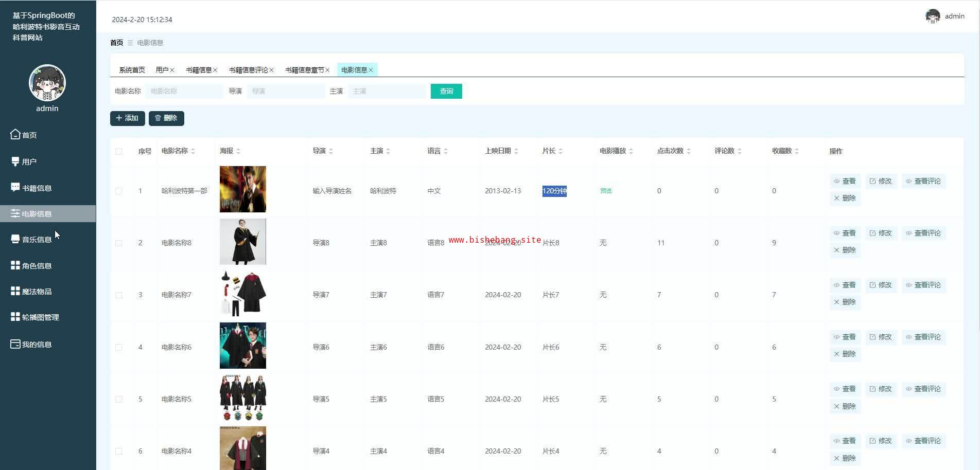Check the checkbox for row 1
The image size is (980, 470).
[119, 191]
